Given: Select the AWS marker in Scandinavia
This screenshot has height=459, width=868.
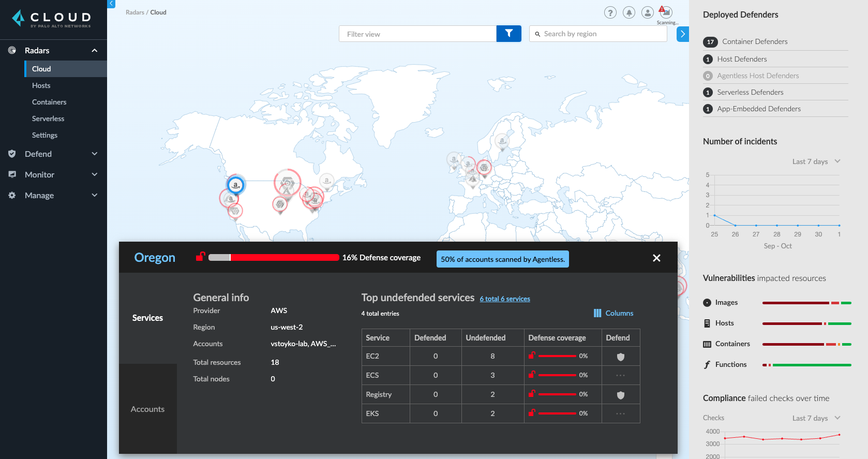Looking at the screenshot, I should [x=502, y=141].
